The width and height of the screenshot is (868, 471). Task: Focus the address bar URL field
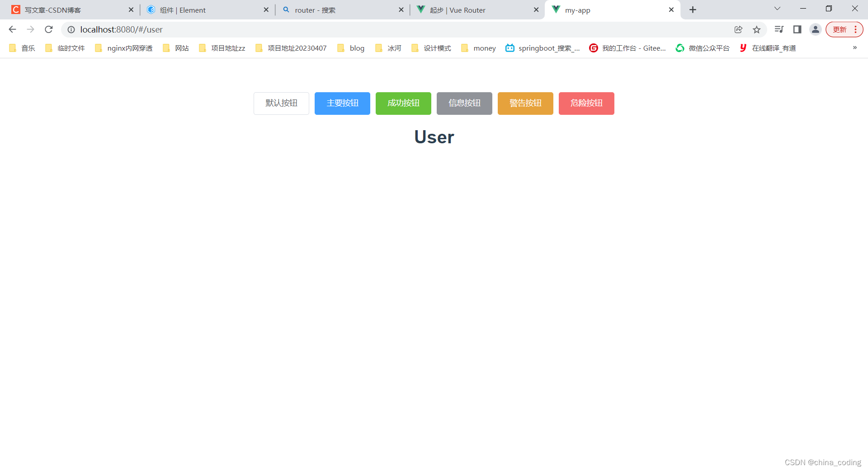362,29
